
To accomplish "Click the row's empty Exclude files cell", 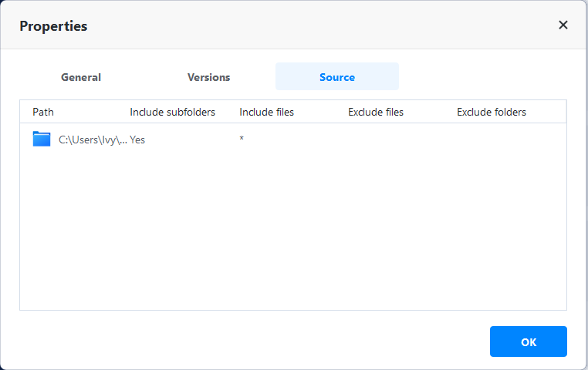I will (x=376, y=140).
